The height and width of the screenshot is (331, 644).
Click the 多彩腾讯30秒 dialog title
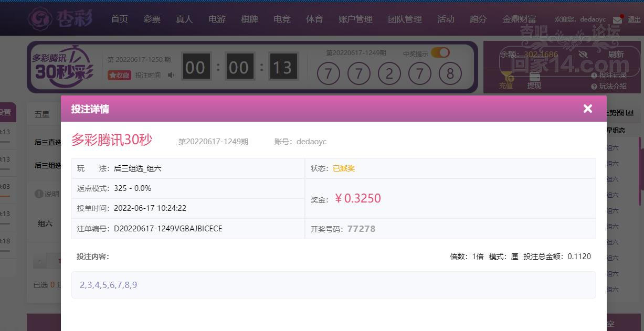[112, 140]
